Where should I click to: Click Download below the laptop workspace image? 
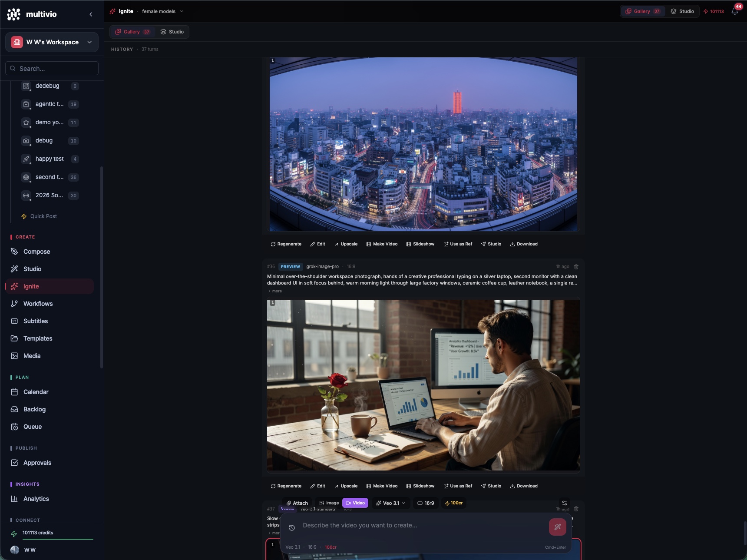tap(524, 486)
